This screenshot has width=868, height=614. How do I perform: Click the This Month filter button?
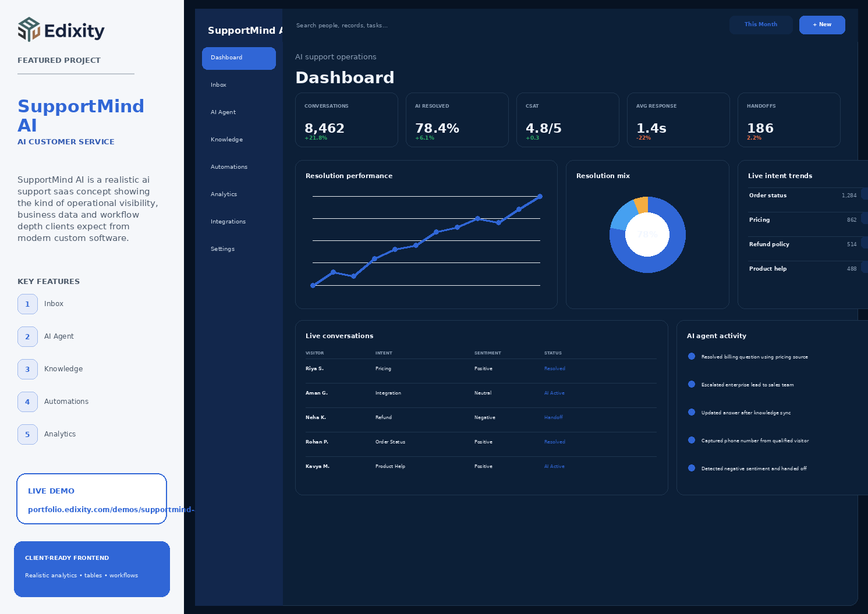tap(761, 24)
